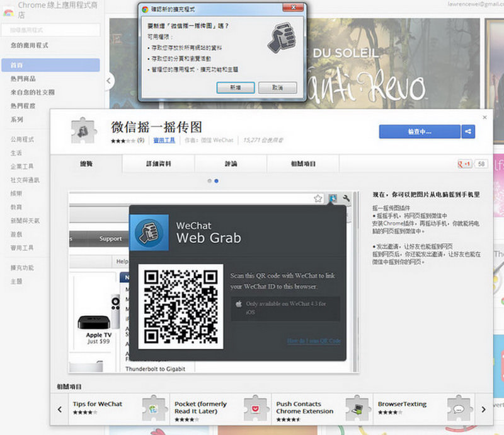
Task: Open the BrowserTexting related item
Action: tap(424, 409)
